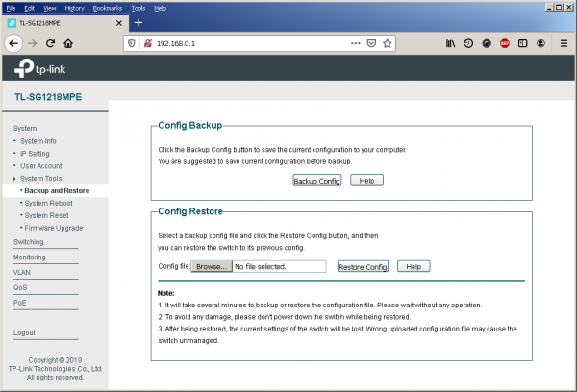Viewport: 577px width, 392px height.
Task: Click the Backup Config button
Action: point(316,181)
